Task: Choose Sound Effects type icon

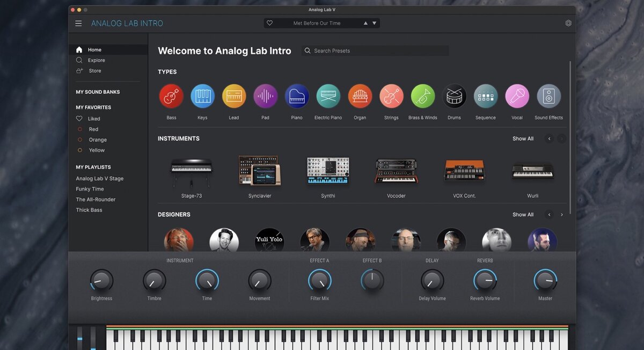Action: (x=549, y=96)
